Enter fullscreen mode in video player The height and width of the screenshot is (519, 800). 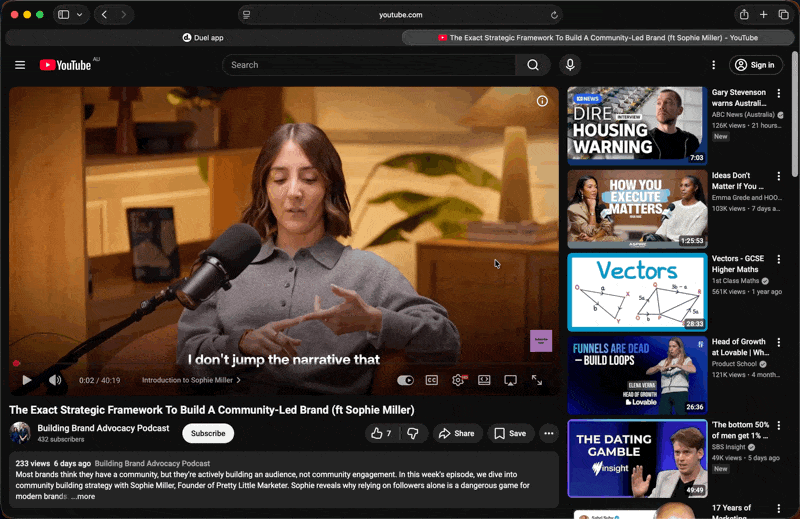tap(537, 380)
